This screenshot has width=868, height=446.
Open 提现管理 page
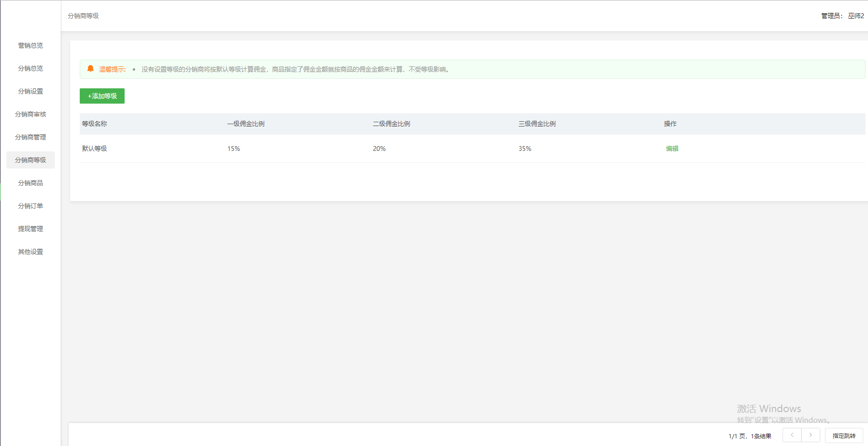coord(31,229)
